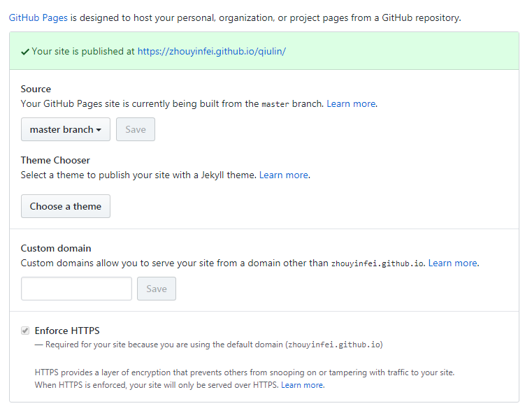The image size is (532, 413).
Task: Open Learn more link about HTTPS
Action: pos(302,385)
